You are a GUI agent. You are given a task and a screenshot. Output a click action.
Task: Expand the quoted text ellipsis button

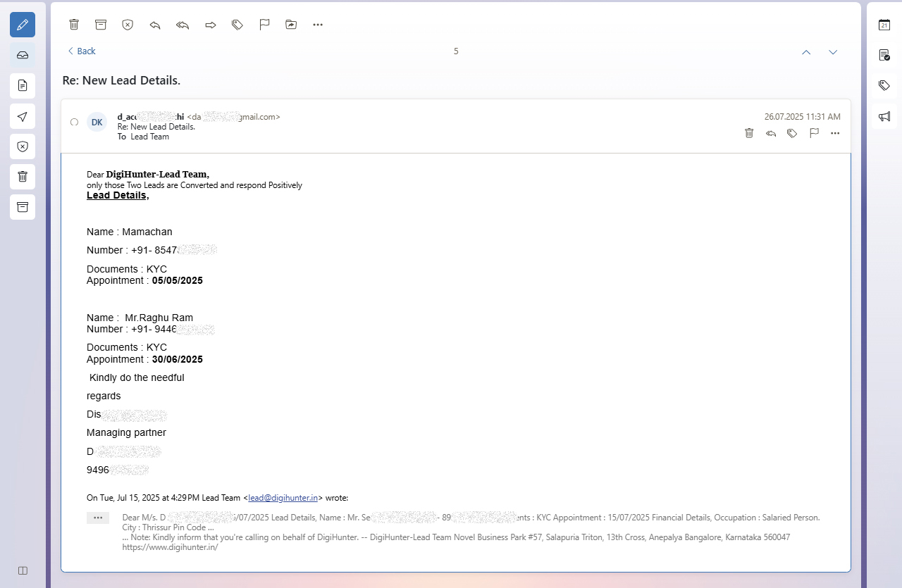98,518
